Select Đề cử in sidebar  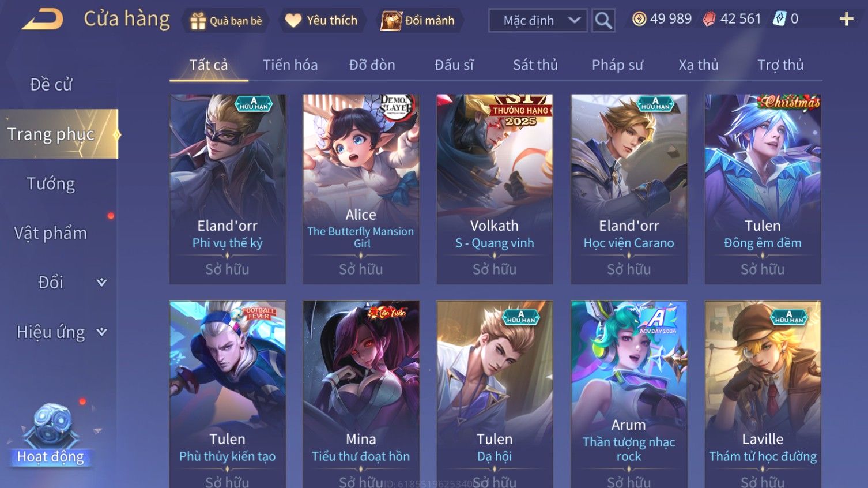coord(51,85)
